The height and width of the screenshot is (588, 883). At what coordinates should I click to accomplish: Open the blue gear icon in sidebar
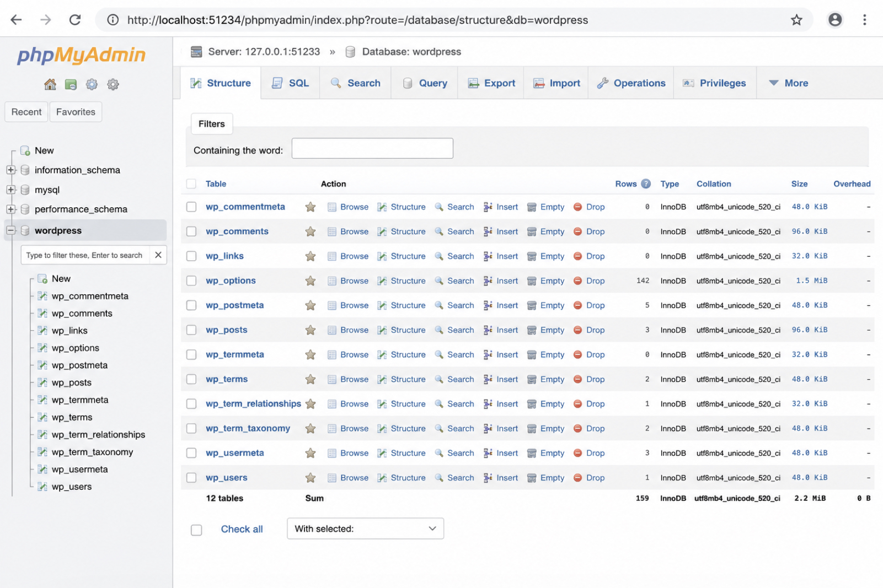pyautogui.click(x=92, y=84)
